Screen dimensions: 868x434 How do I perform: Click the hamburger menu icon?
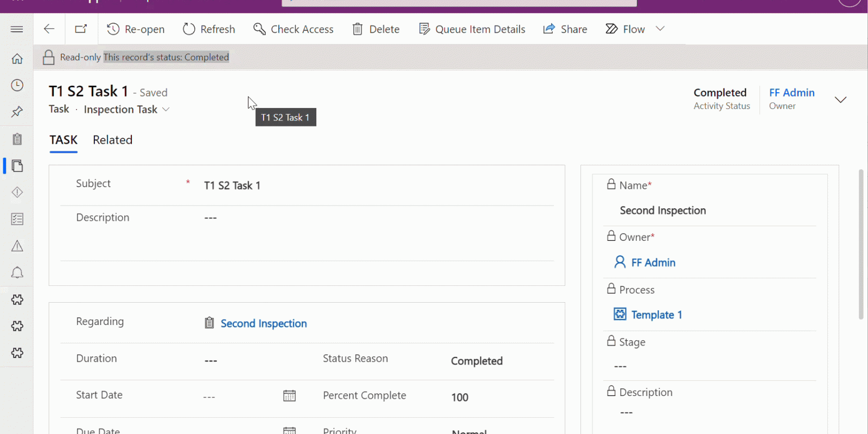pos(17,29)
